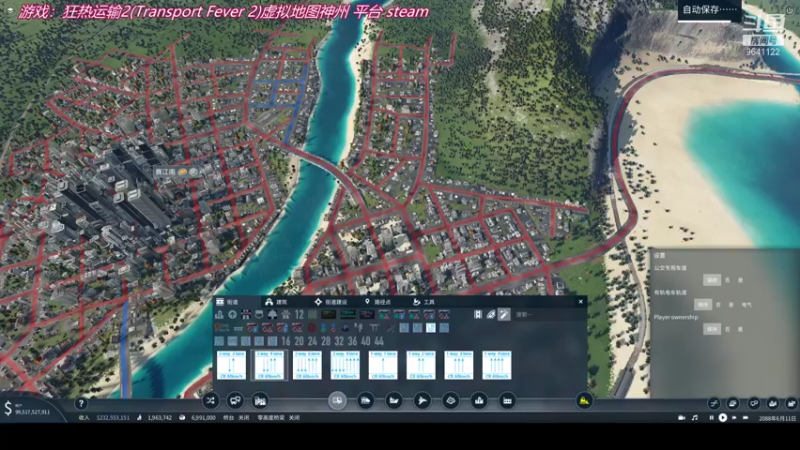Open the terrain tools menu icon
800x450 pixels.
(451, 401)
